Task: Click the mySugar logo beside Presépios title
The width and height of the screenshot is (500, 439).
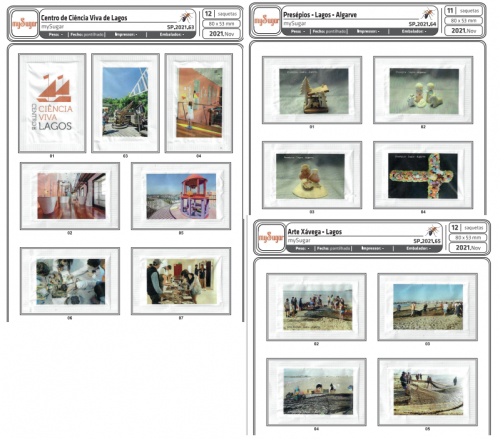Action: click(x=266, y=21)
